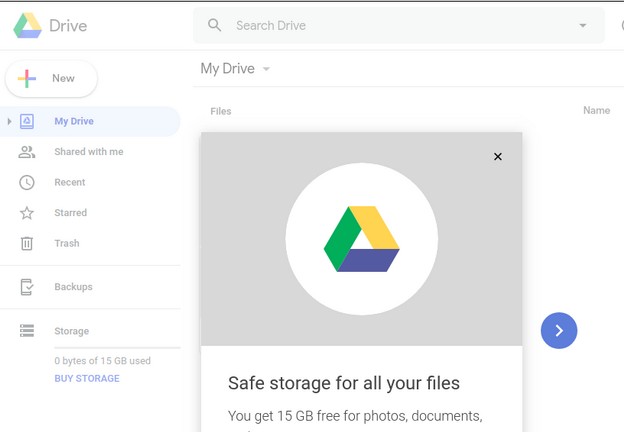Sort by the Name column header

tap(597, 111)
